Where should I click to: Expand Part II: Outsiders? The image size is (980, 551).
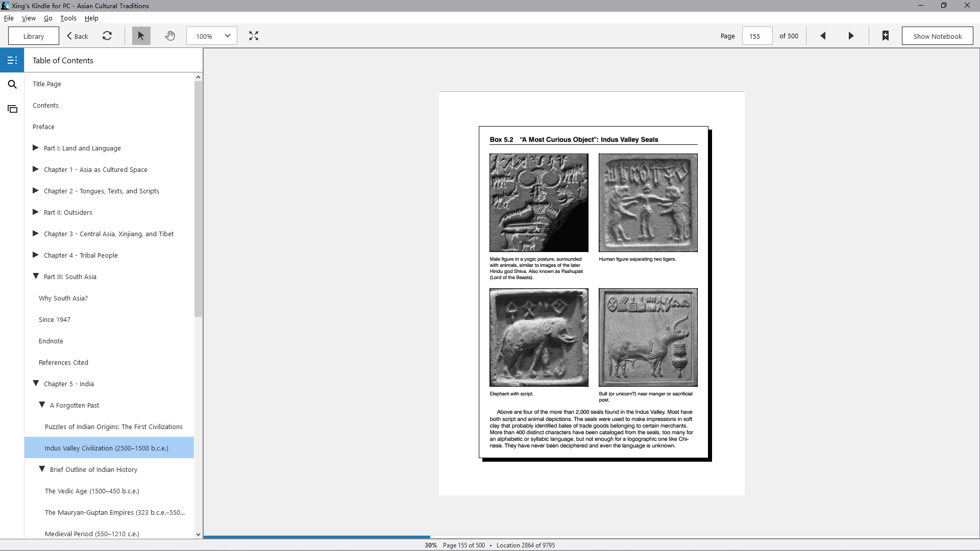pyautogui.click(x=36, y=212)
